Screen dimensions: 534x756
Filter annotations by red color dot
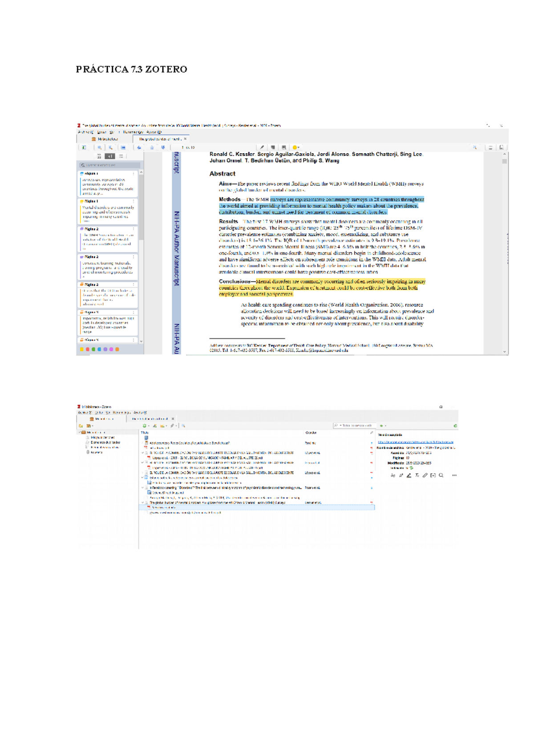tap(88, 350)
